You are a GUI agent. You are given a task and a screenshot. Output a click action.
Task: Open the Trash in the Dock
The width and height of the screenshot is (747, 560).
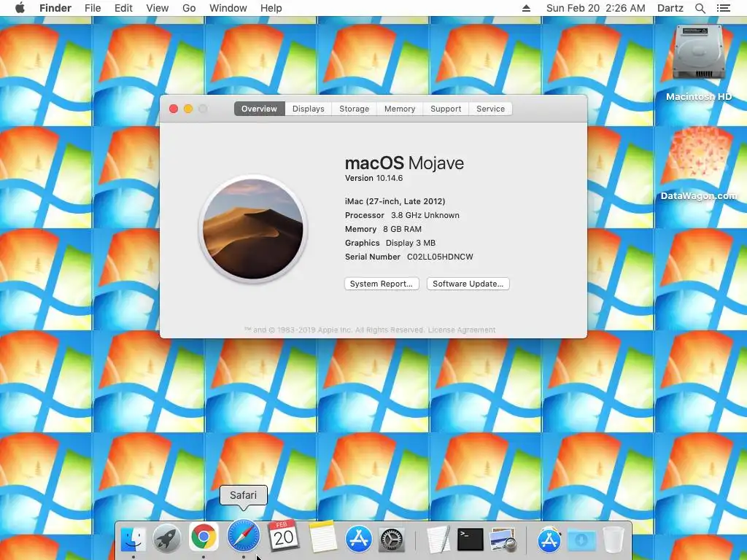[x=613, y=540]
